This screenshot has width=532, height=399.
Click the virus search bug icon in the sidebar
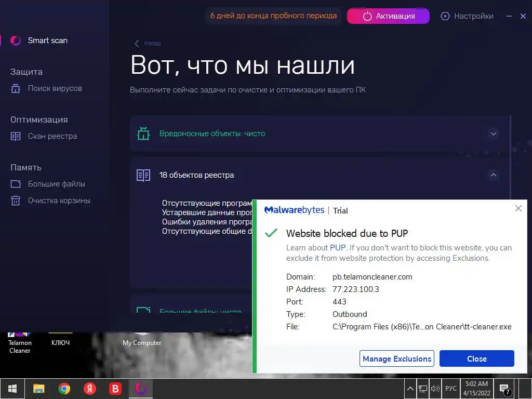click(x=16, y=88)
